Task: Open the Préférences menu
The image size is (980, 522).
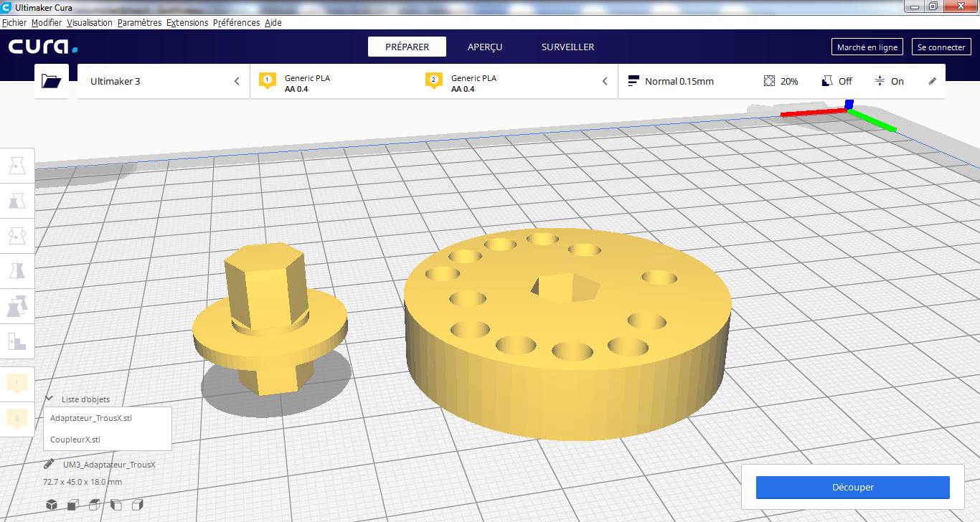Action: click(x=236, y=23)
